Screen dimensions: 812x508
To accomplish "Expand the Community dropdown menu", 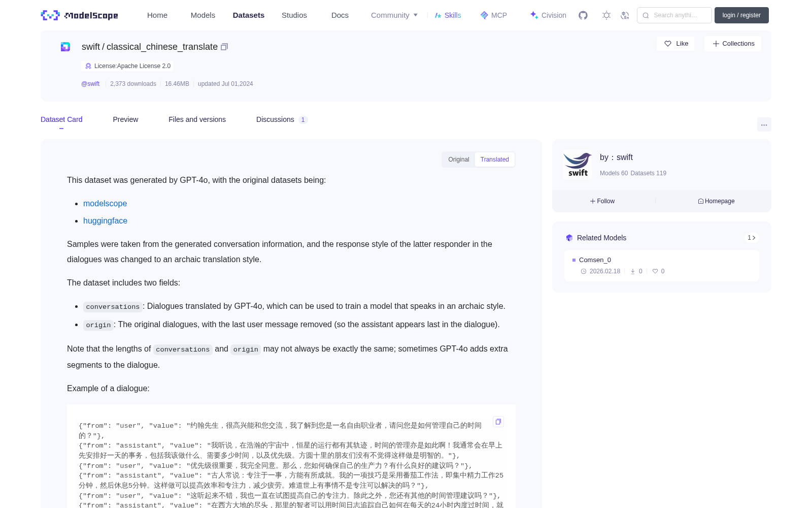I will pos(394,15).
